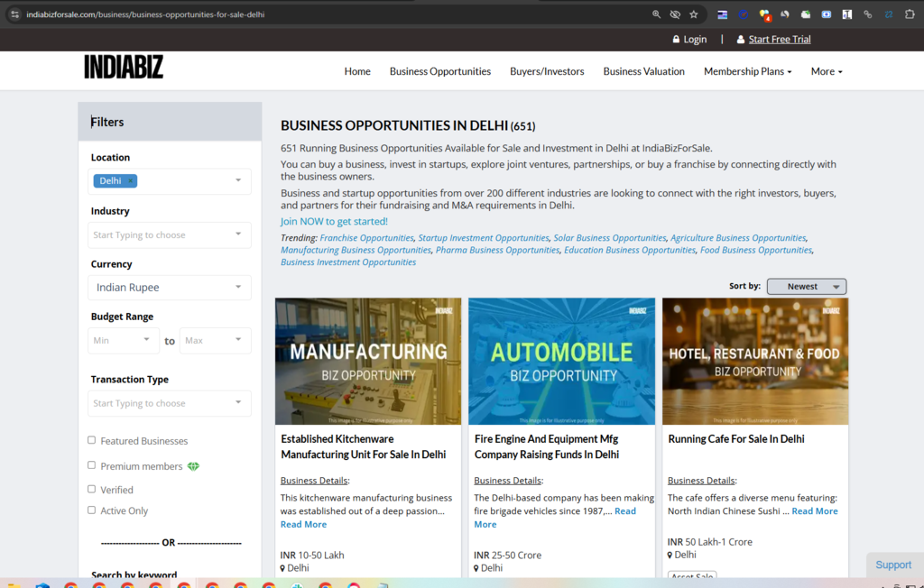Toggle the Active Only checkbox
The width and height of the screenshot is (924, 588).
click(91, 510)
